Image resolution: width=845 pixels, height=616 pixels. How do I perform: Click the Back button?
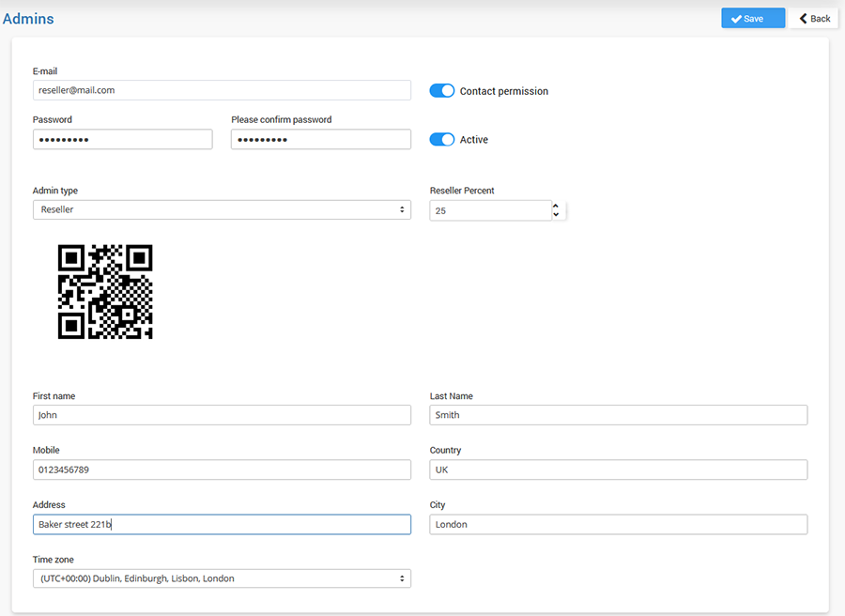[813, 19]
